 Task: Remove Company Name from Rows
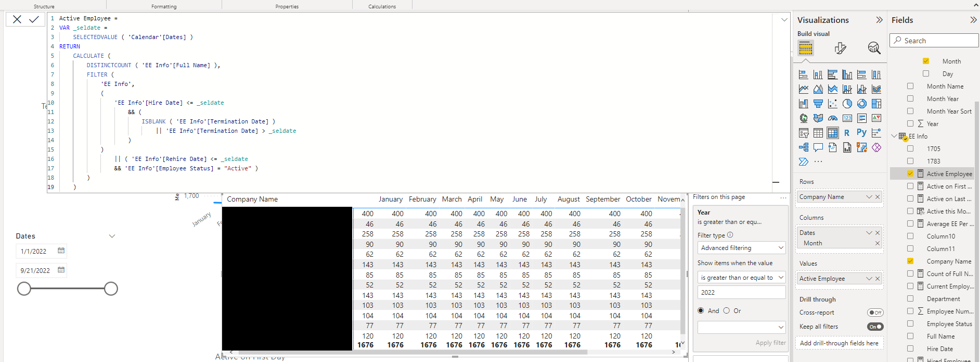click(x=878, y=197)
